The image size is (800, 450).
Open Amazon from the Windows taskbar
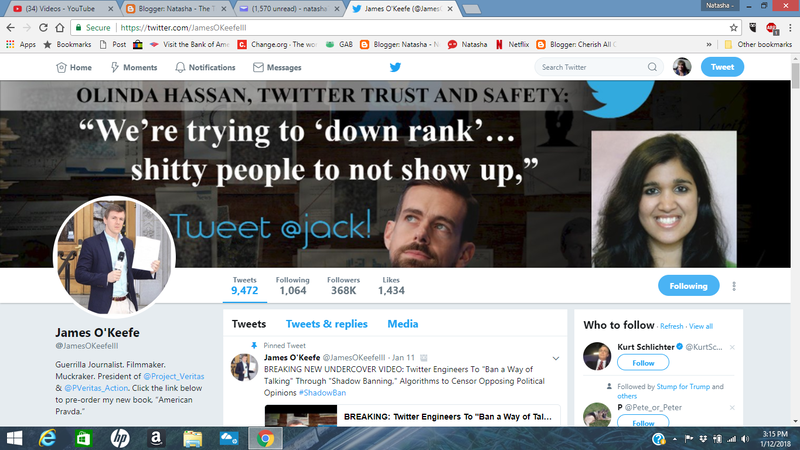click(x=157, y=438)
